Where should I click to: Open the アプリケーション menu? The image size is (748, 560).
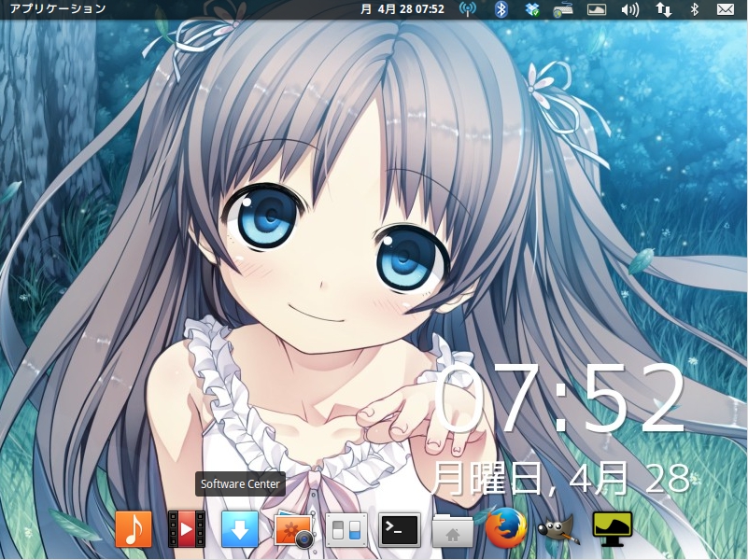tap(58, 8)
